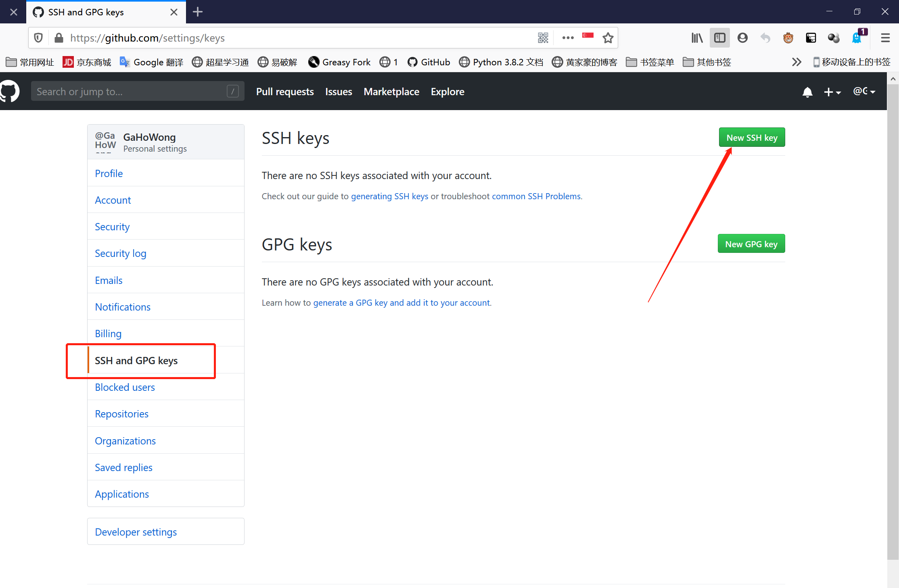Bookmark this page with star icon

point(608,38)
